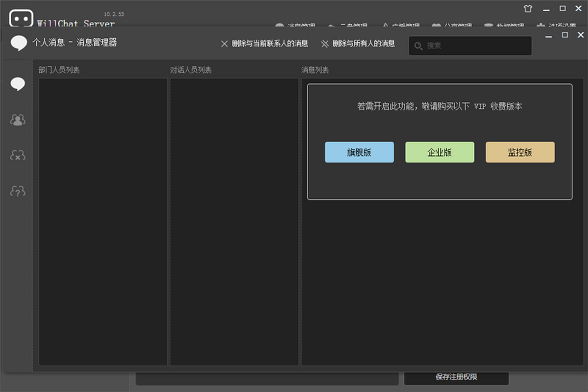Click the WillChat Server robot logo
The height and width of the screenshot is (392, 588).
tap(21, 18)
